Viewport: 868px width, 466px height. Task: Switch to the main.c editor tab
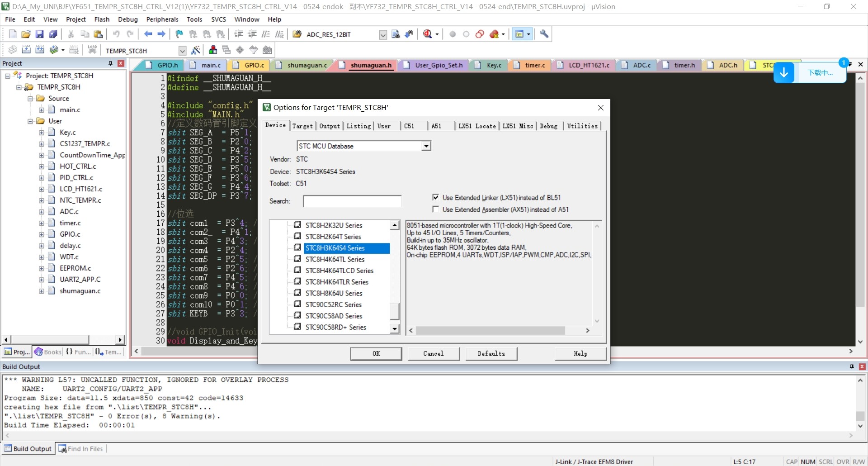pos(206,65)
